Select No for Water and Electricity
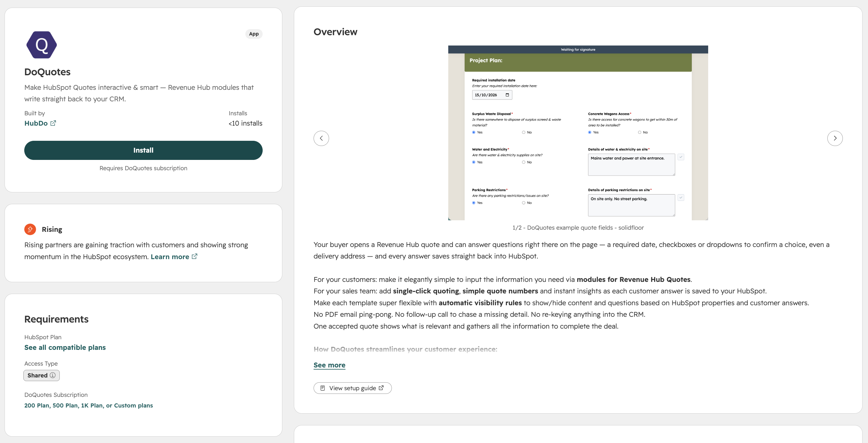Viewport: 868px width, 443px height. click(524, 162)
